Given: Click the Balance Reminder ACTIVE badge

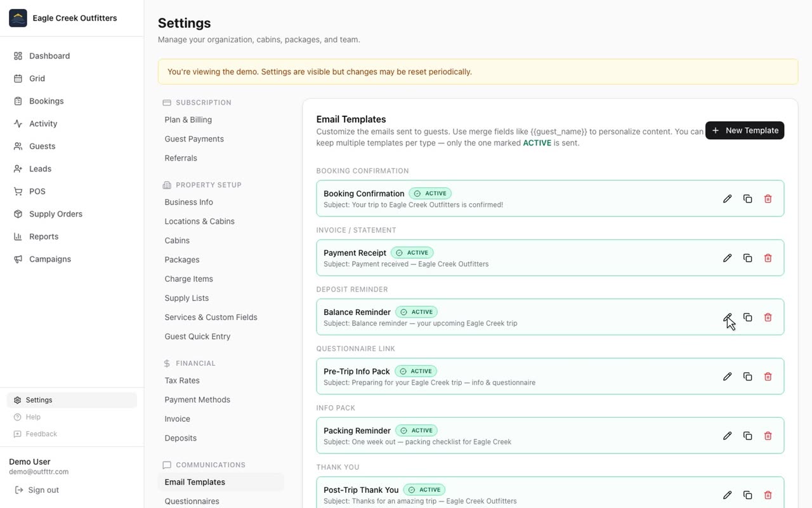Looking at the screenshot, I should (416, 312).
